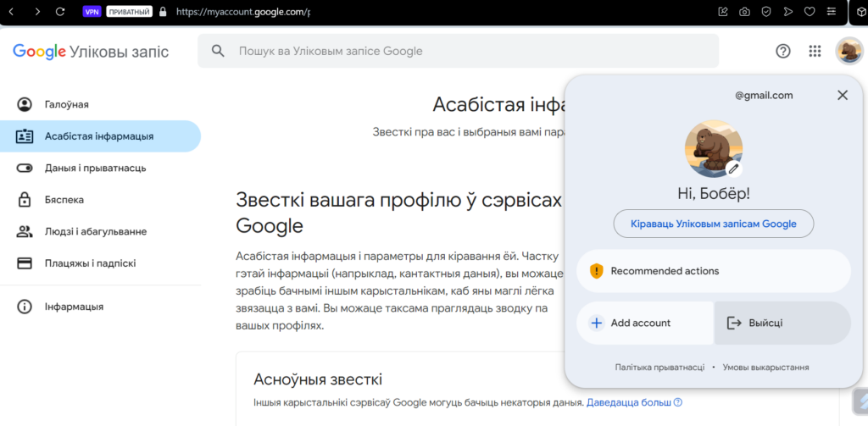
Task: Select Асабістая інфармацыя in the sidebar
Action: coord(100,136)
